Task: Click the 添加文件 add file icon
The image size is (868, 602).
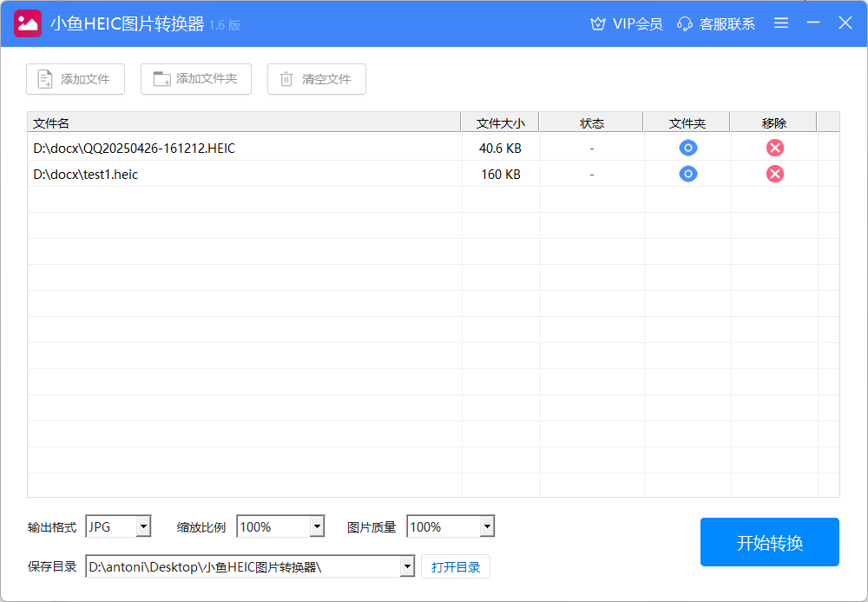Action: coord(44,79)
